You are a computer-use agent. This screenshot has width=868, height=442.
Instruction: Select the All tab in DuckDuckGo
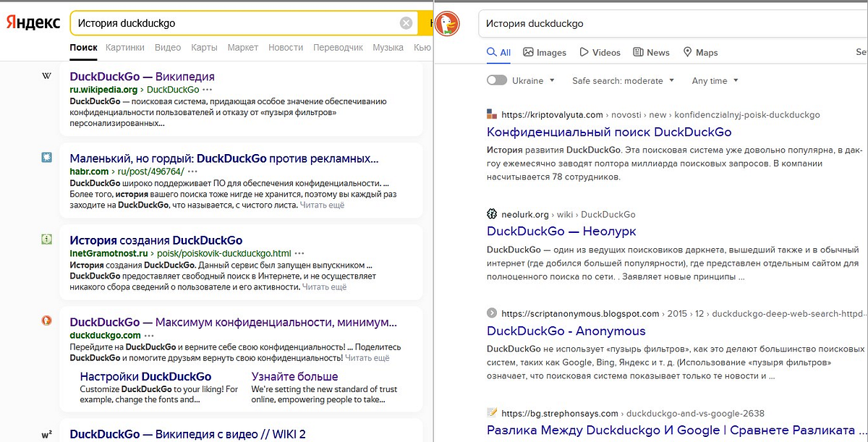pos(499,52)
